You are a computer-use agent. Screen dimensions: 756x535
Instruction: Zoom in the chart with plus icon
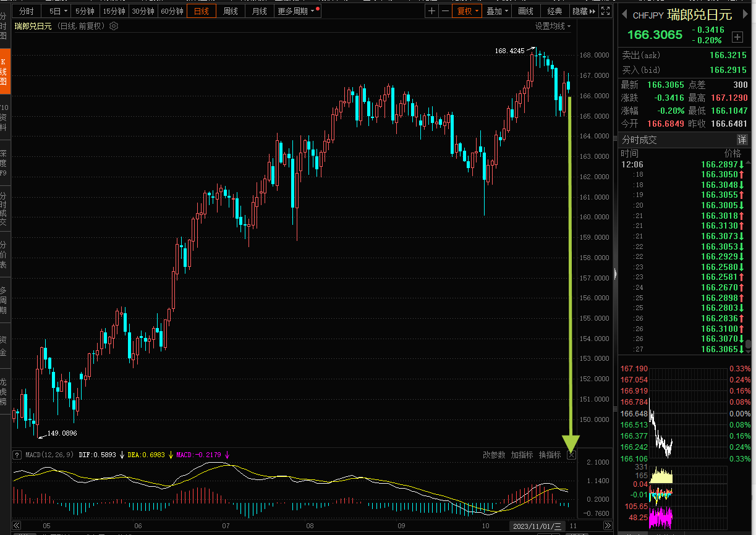pyautogui.click(x=431, y=11)
